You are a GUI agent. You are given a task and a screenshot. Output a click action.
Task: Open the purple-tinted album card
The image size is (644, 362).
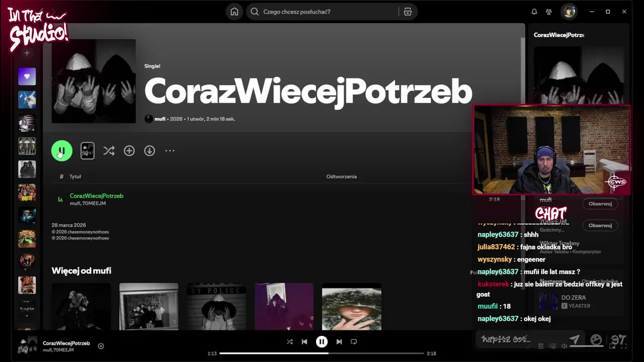click(x=284, y=307)
